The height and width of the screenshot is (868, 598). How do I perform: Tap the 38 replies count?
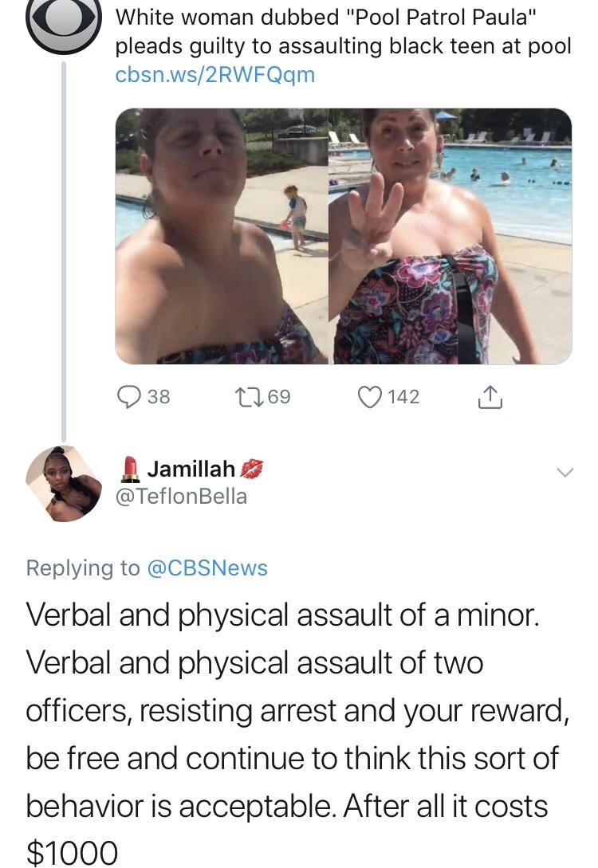pyautogui.click(x=159, y=397)
